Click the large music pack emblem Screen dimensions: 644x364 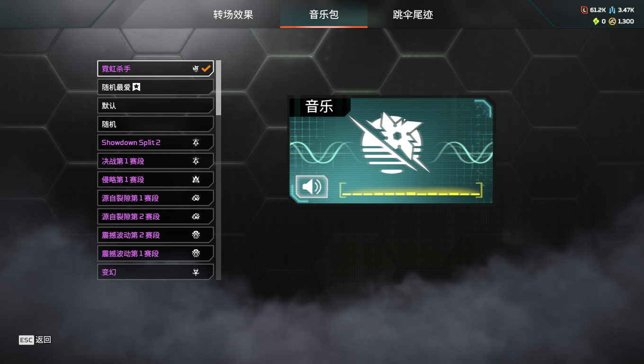(x=391, y=142)
